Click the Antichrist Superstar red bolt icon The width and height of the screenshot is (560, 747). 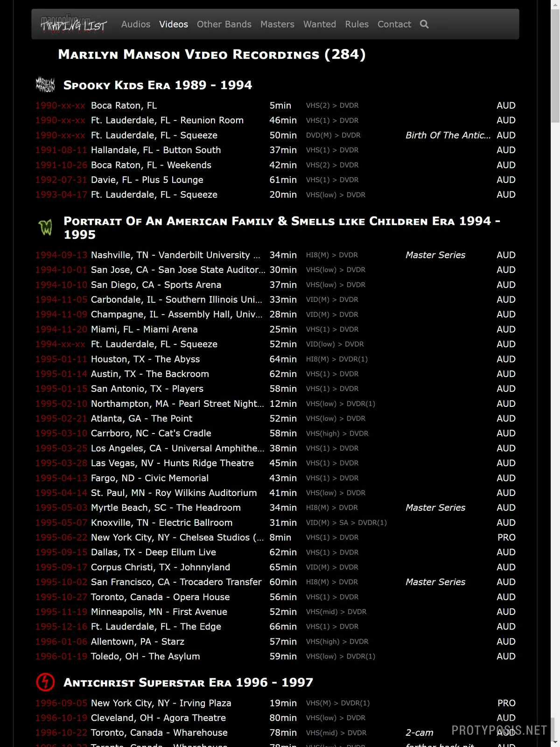coord(45,682)
